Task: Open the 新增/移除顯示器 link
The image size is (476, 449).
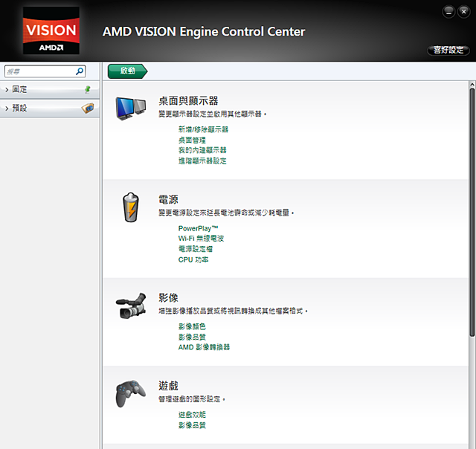Action: click(203, 129)
